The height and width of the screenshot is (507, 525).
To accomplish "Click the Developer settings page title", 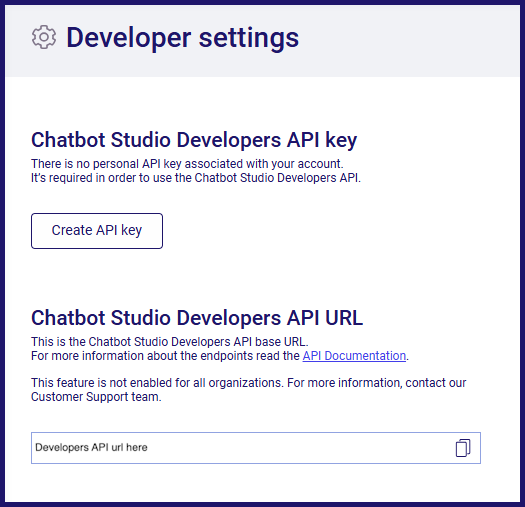I will 182,38.
